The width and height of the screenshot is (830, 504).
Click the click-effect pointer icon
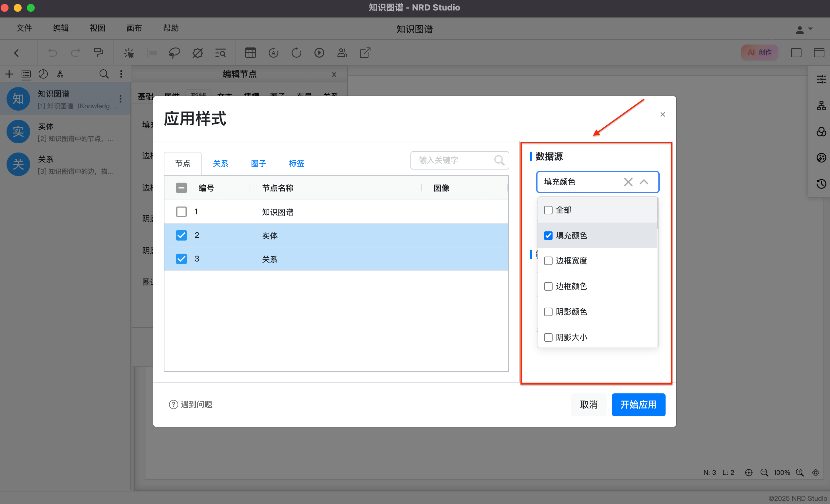click(129, 53)
